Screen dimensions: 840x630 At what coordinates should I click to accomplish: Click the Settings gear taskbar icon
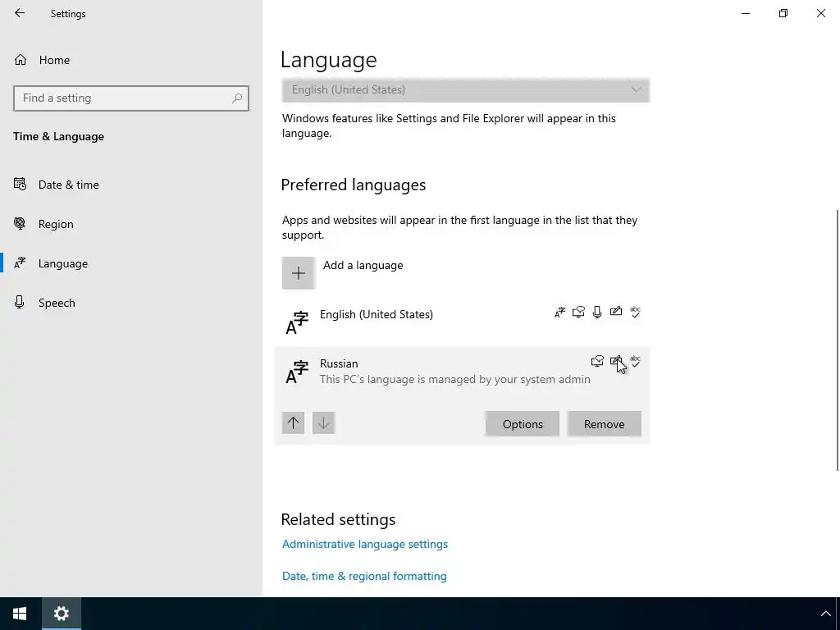[62, 614]
